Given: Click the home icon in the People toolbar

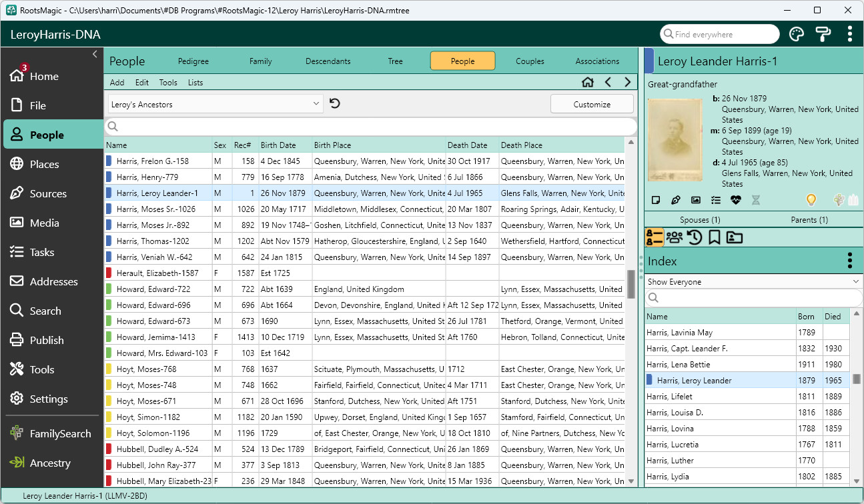Looking at the screenshot, I should (588, 83).
